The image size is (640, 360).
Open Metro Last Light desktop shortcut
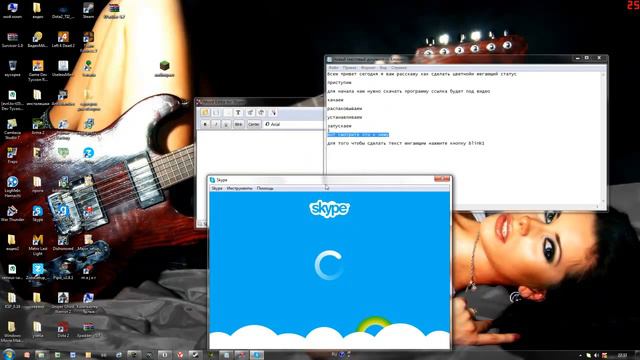[38, 245]
